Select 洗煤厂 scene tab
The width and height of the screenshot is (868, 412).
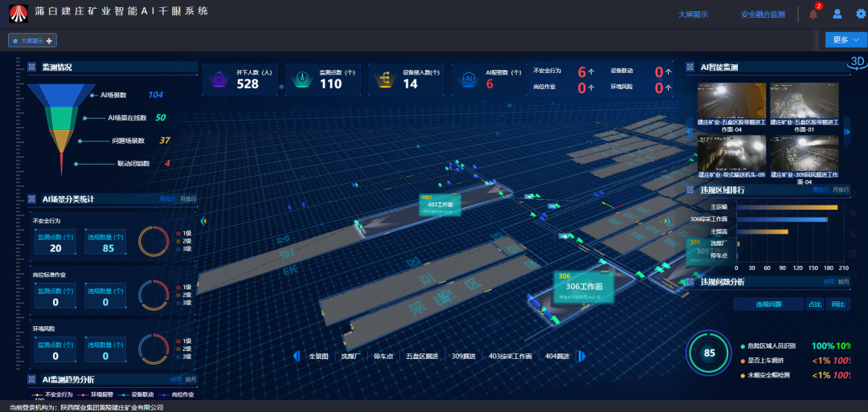tap(351, 356)
